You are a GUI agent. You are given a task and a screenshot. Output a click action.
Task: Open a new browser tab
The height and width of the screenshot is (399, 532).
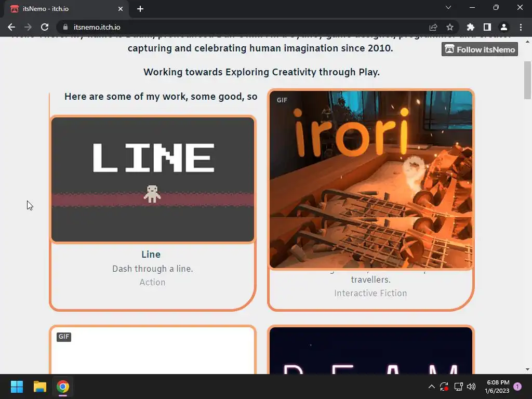pos(140,9)
